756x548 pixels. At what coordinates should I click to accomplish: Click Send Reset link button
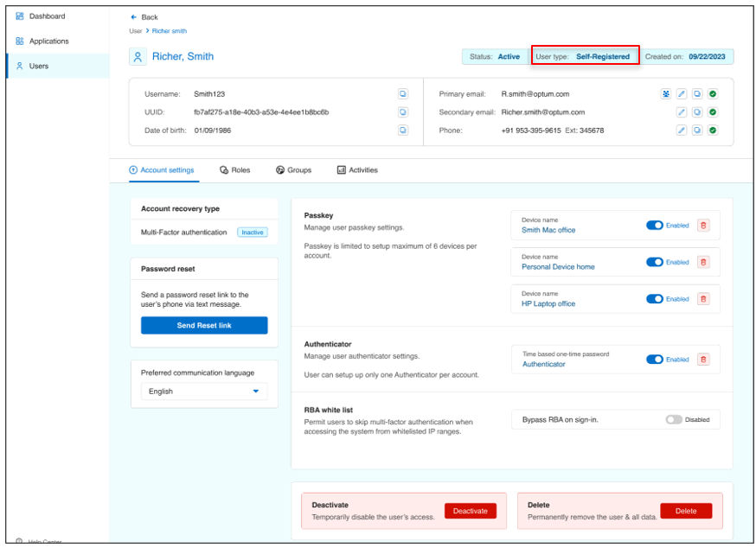coord(204,325)
